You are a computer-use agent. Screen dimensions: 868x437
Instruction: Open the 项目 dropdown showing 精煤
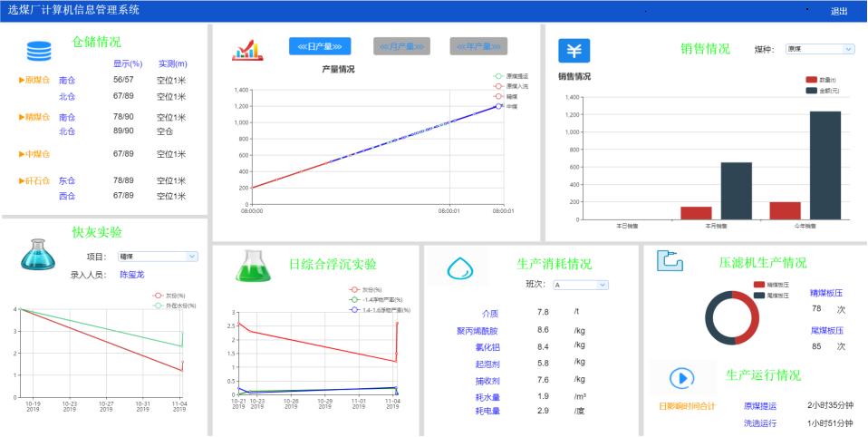point(157,257)
